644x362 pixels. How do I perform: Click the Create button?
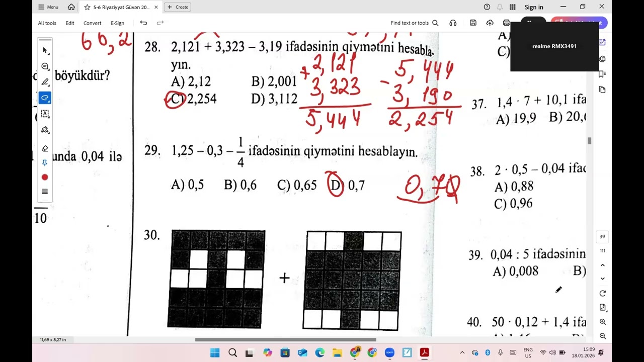click(x=178, y=7)
